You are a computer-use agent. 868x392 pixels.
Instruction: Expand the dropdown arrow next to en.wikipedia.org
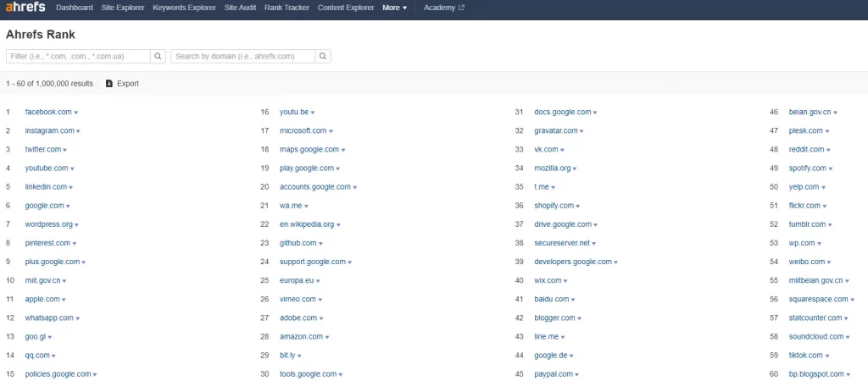tap(338, 225)
